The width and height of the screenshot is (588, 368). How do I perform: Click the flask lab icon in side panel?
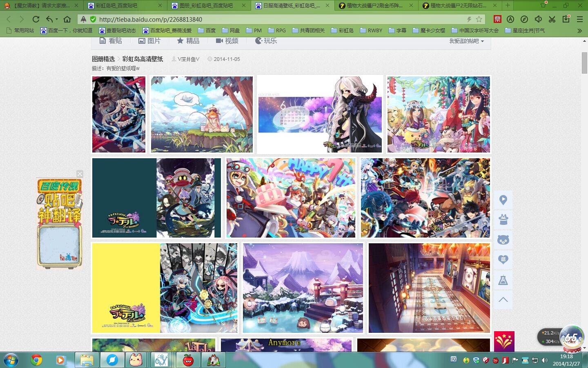(x=503, y=280)
